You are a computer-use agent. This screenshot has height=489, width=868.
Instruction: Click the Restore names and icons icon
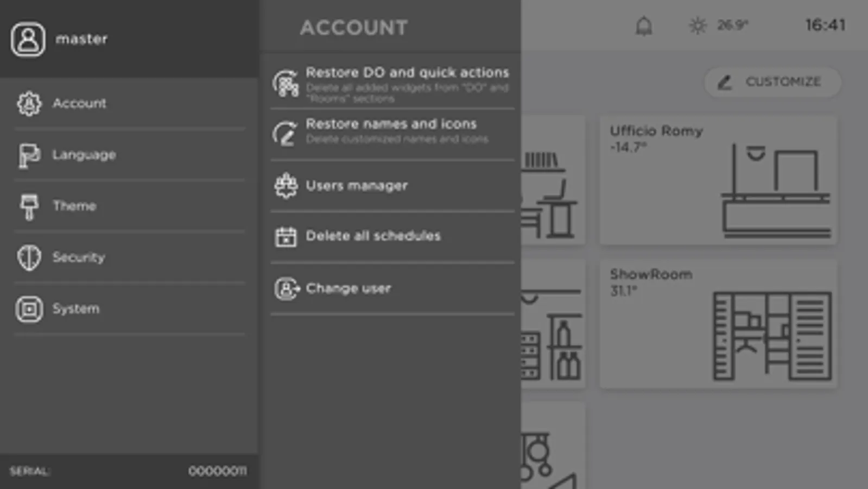(286, 134)
